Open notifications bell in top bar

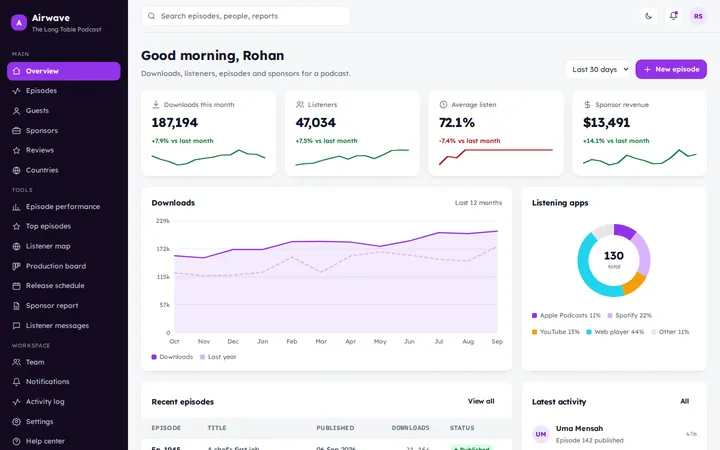click(x=673, y=16)
